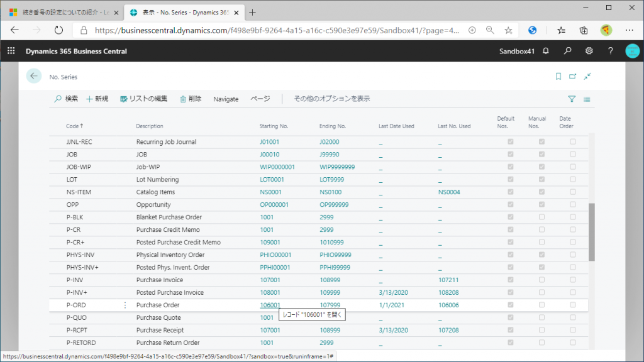
Task: Click その他のオプションを表示
Action: [x=332, y=99]
